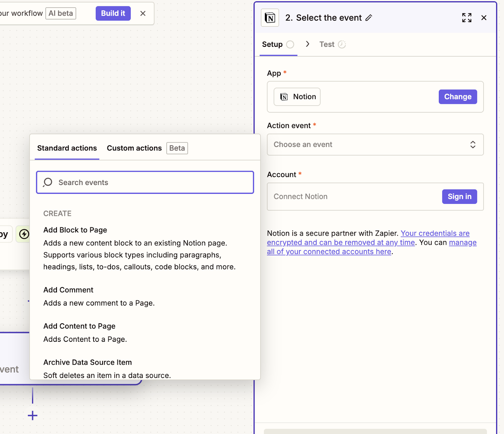Click the pencil icon to rename step
Screen dimensions: 504x434
point(369,18)
